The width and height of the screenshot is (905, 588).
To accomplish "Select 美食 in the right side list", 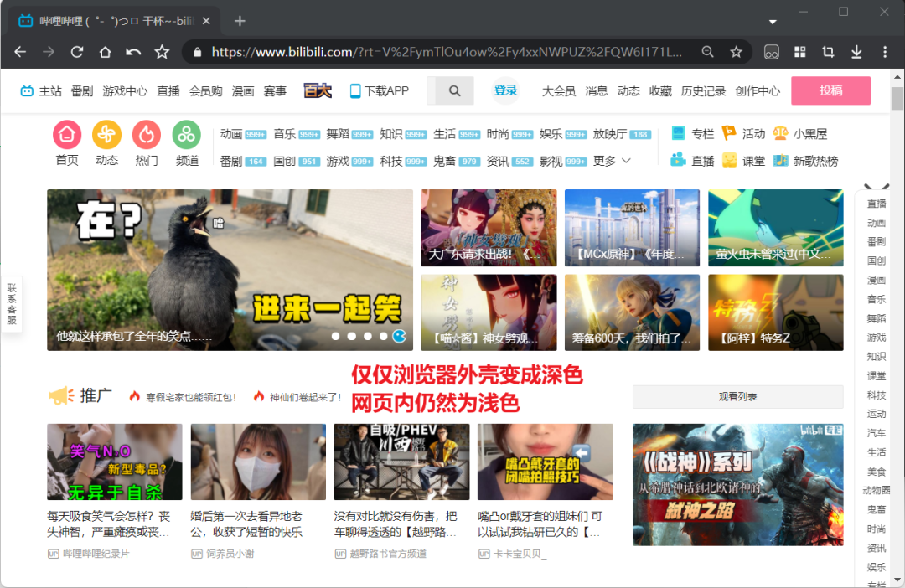I will pos(877,472).
